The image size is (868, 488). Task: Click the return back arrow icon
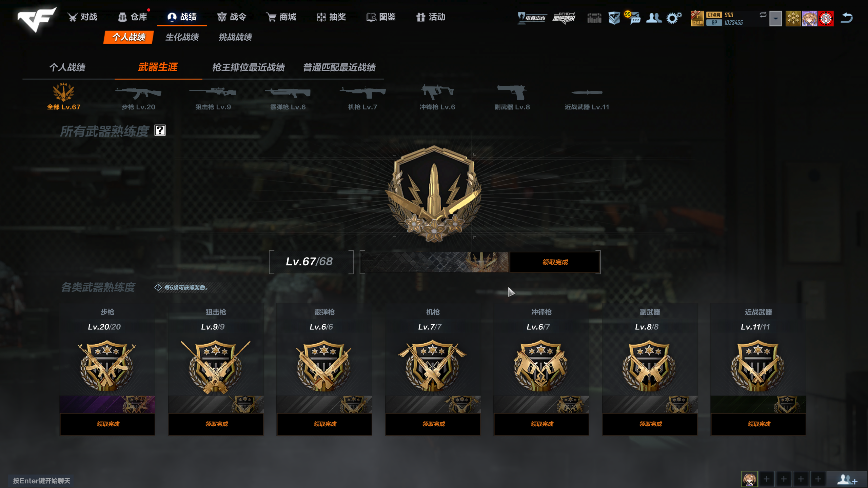coord(847,18)
